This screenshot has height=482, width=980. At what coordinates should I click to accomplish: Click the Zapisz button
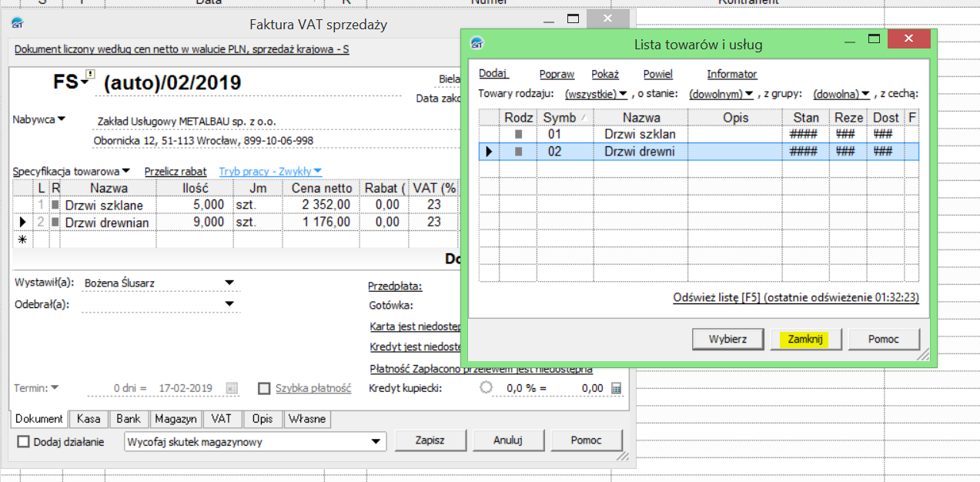click(x=430, y=440)
